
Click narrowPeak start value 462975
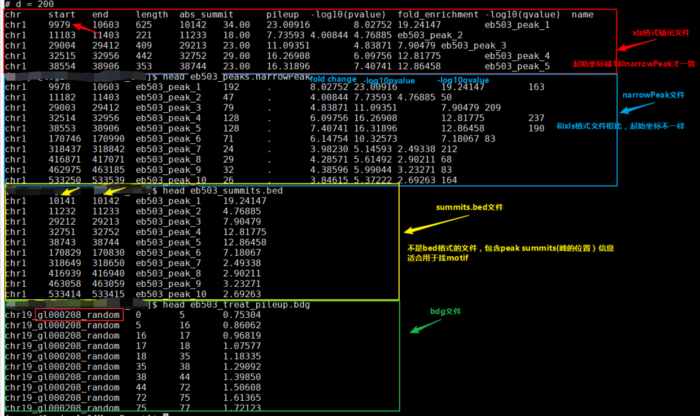(x=65, y=170)
